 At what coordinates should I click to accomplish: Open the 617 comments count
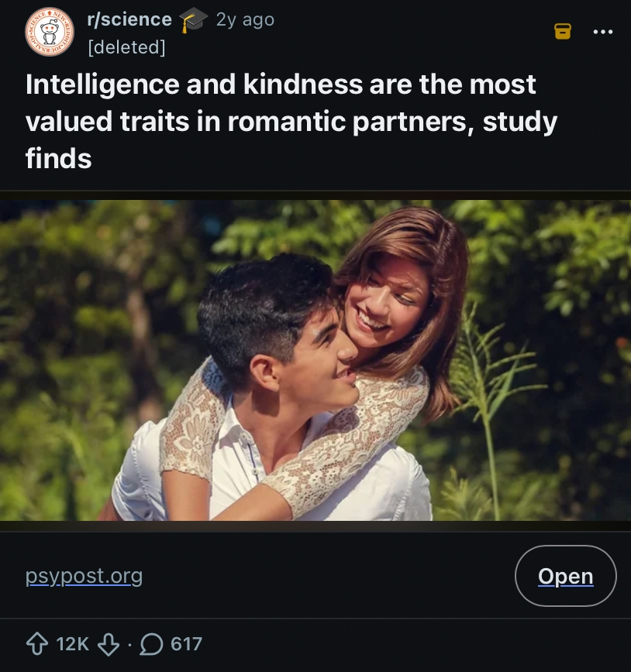(186, 643)
